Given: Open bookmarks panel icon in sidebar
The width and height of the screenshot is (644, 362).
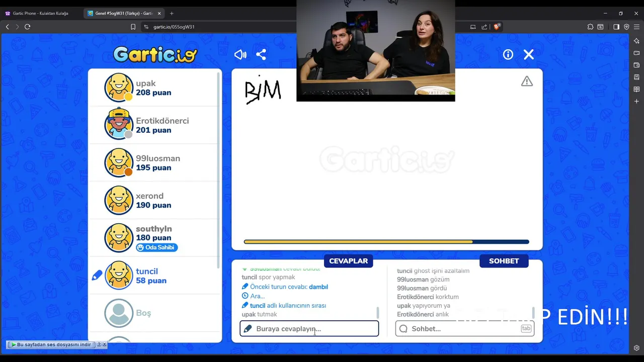Looking at the screenshot, I should pyautogui.click(x=636, y=77).
